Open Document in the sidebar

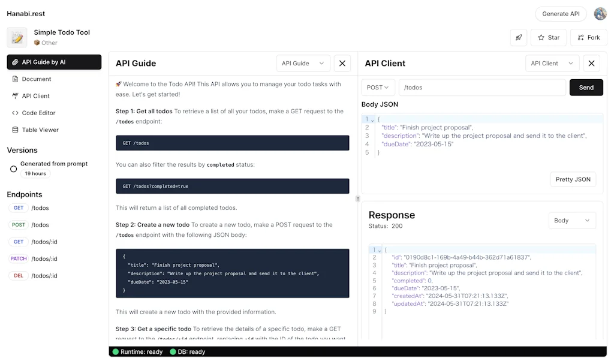click(36, 79)
